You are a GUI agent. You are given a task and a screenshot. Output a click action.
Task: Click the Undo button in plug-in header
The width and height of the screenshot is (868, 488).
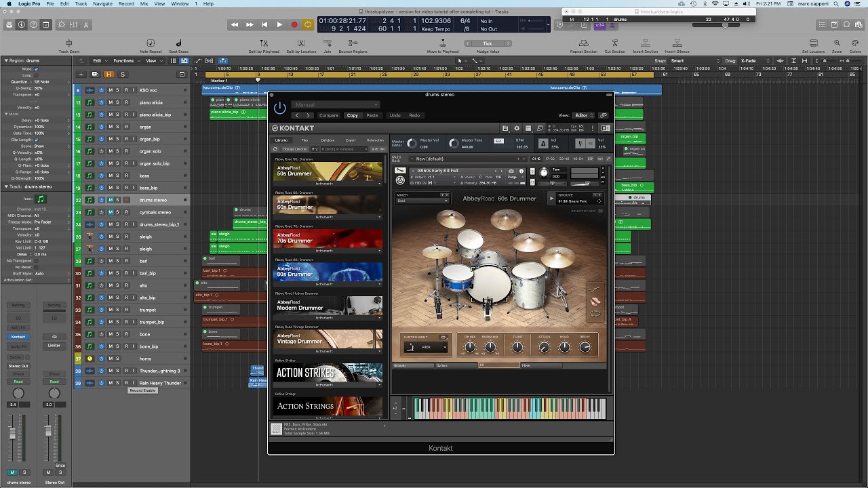(x=395, y=115)
